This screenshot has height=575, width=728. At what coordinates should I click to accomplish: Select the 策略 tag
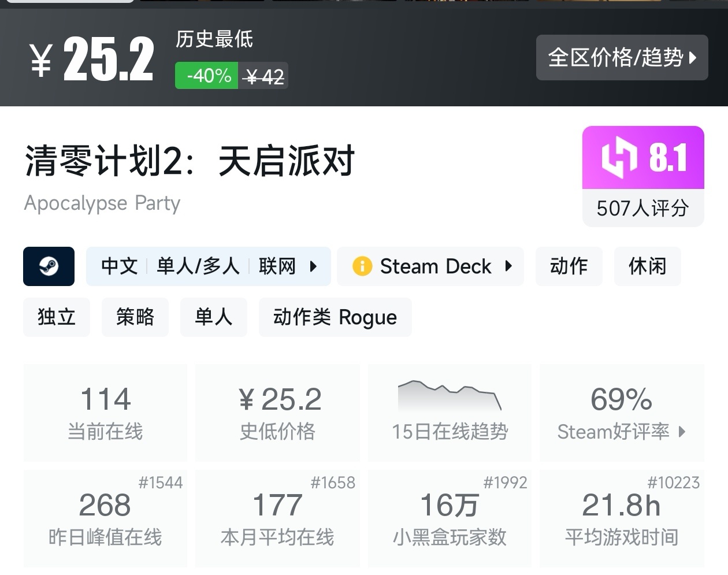coord(135,317)
